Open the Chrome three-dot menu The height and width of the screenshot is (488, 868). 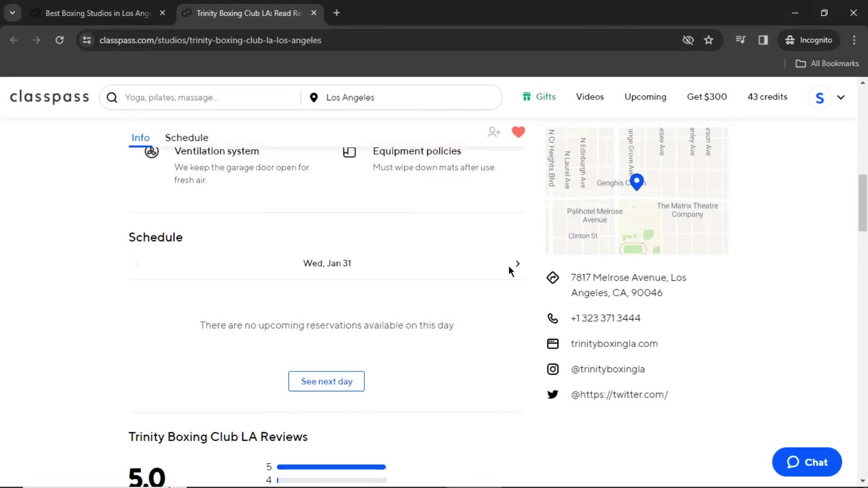[854, 40]
